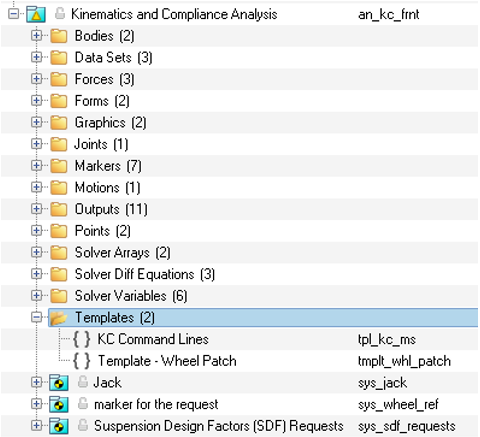Image resolution: width=480 pixels, height=437 pixels.
Task: Expand the Bodies folder
Action: pyautogui.click(x=36, y=35)
